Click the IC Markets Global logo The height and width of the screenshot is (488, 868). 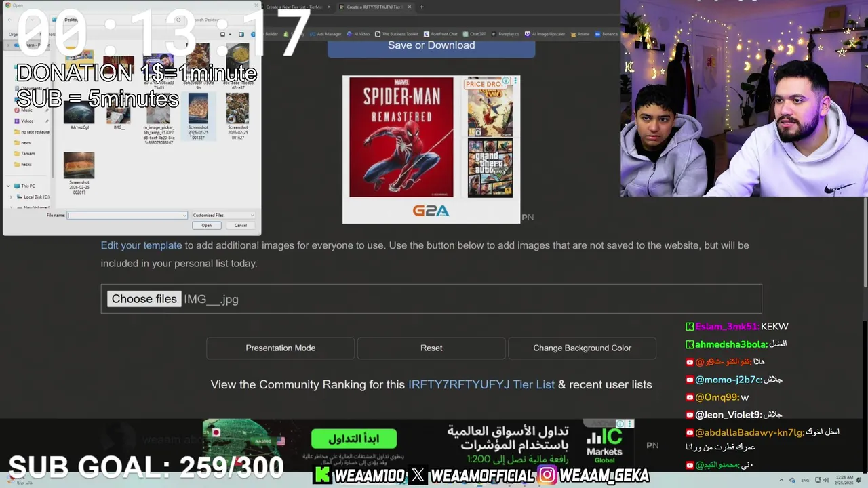604,445
